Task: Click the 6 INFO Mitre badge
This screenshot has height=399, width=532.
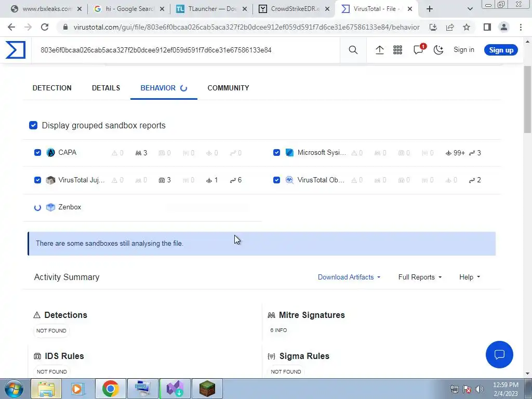Action: point(278,330)
